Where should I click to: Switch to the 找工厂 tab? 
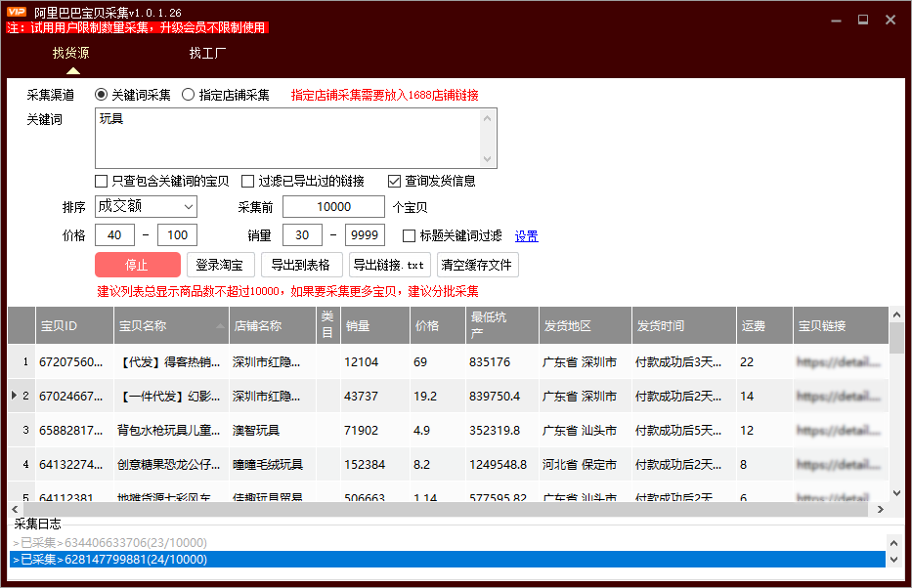207,53
